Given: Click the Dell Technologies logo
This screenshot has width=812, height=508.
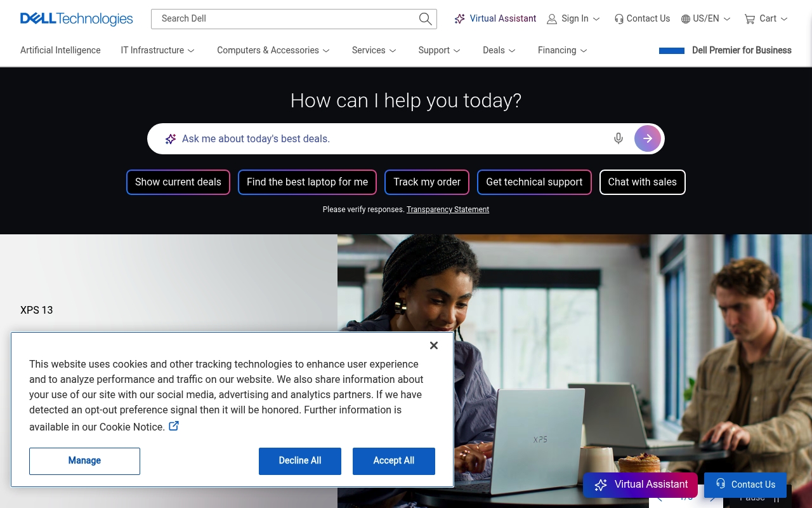Looking at the screenshot, I should tap(76, 19).
